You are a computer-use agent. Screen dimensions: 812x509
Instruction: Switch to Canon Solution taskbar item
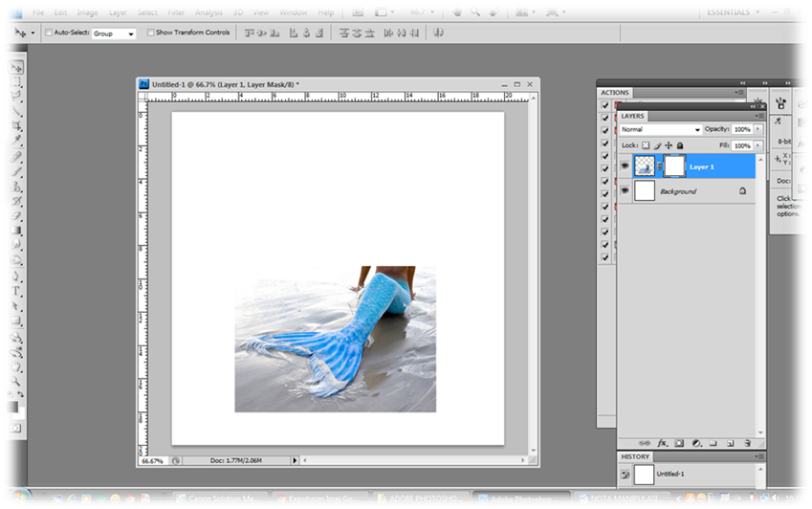[x=220, y=498]
